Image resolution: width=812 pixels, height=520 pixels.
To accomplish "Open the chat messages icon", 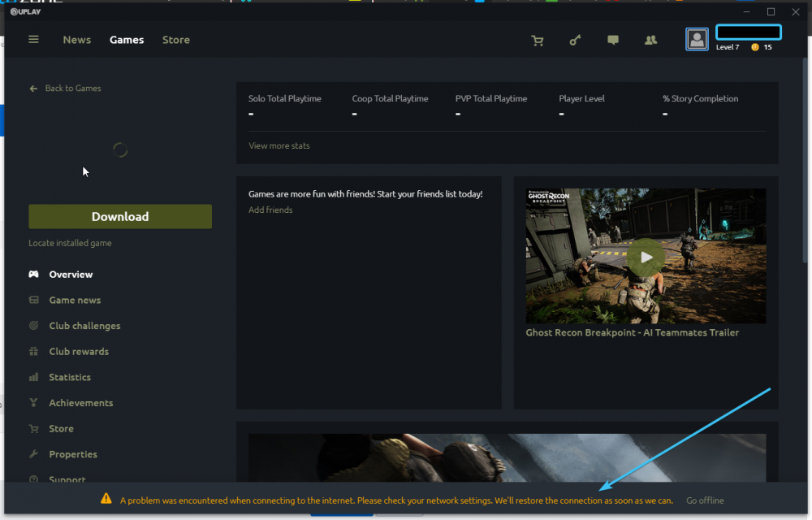I will pos(613,40).
